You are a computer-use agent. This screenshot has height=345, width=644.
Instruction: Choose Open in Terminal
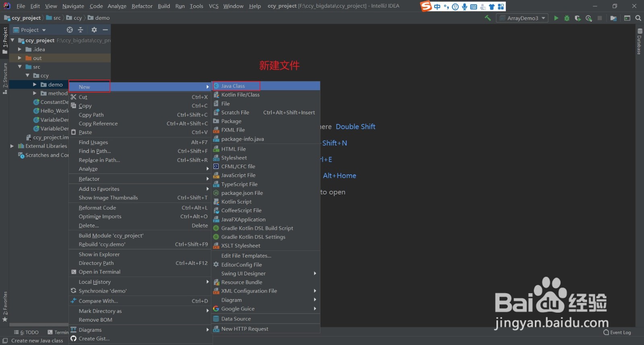pos(140,272)
